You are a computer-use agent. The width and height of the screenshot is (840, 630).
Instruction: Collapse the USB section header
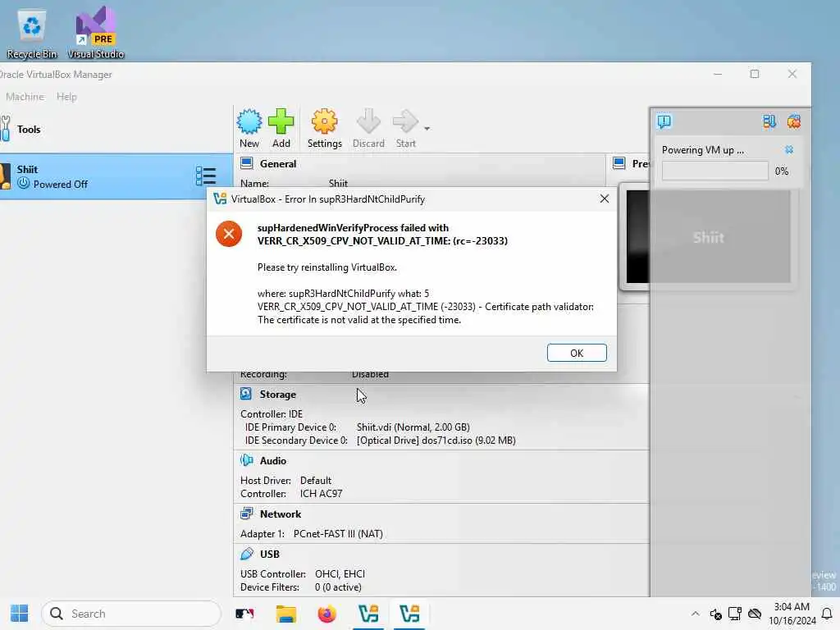[x=269, y=554]
